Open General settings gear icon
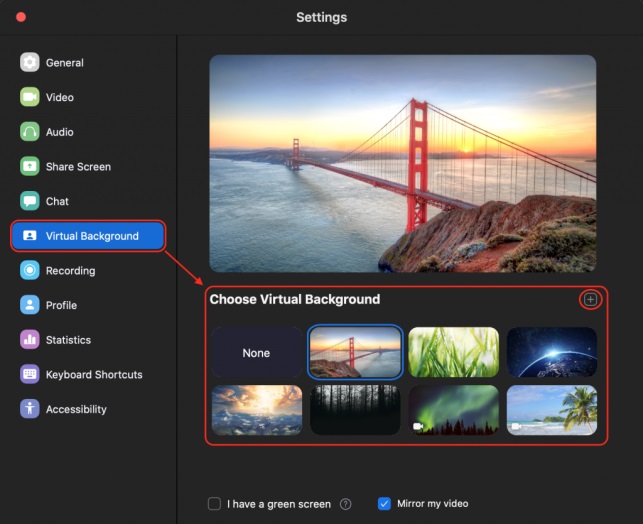This screenshot has width=643, height=524. (30, 62)
